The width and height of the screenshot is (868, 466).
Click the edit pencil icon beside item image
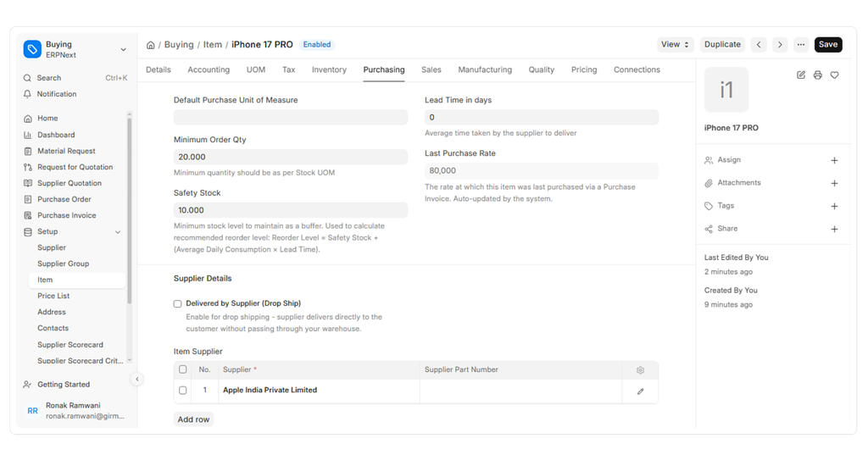[x=801, y=75]
